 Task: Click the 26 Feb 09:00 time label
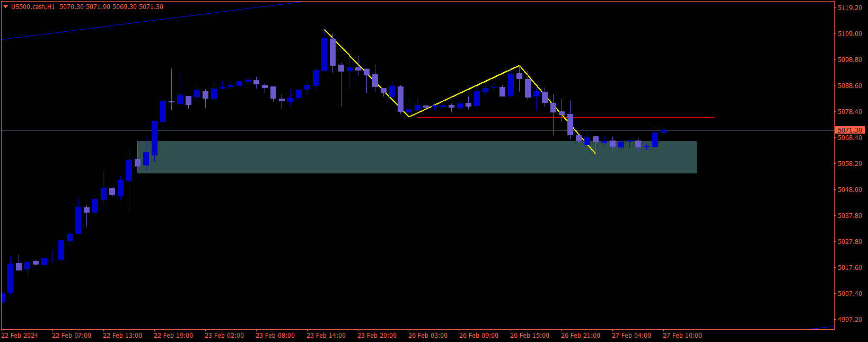point(479,336)
